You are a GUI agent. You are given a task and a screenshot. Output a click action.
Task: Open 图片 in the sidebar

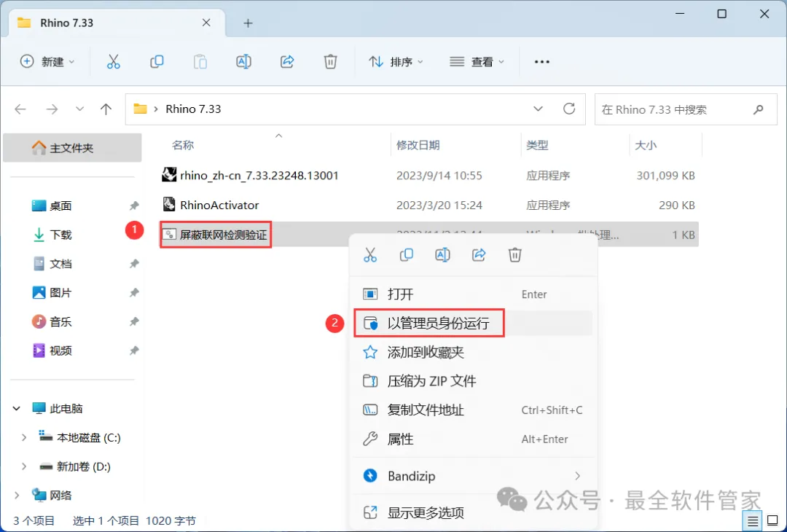[60, 293]
